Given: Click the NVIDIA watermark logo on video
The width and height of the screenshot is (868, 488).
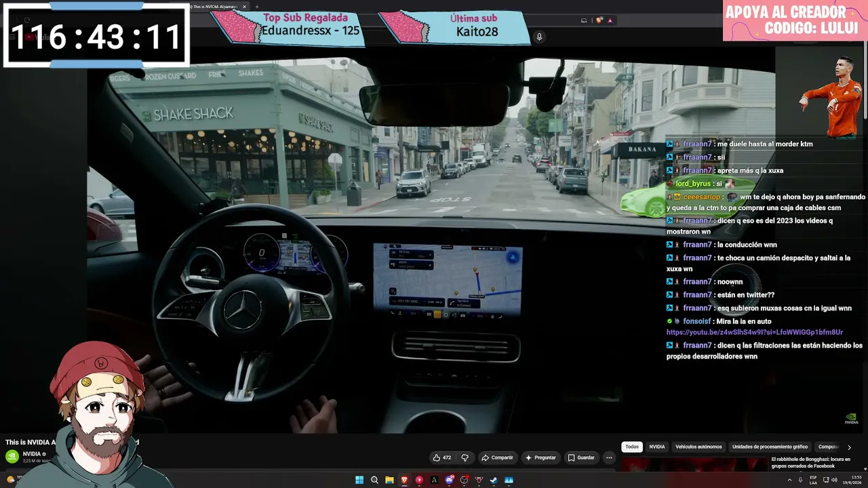Looking at the screenshot, I should click(851, 418).
